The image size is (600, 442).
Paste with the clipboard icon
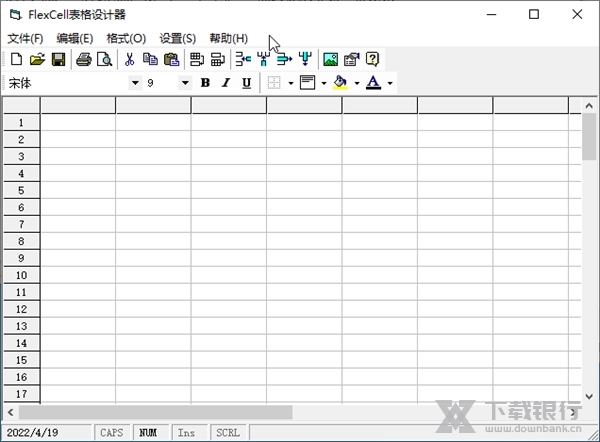pyautogui.click(x=171, y=59)
